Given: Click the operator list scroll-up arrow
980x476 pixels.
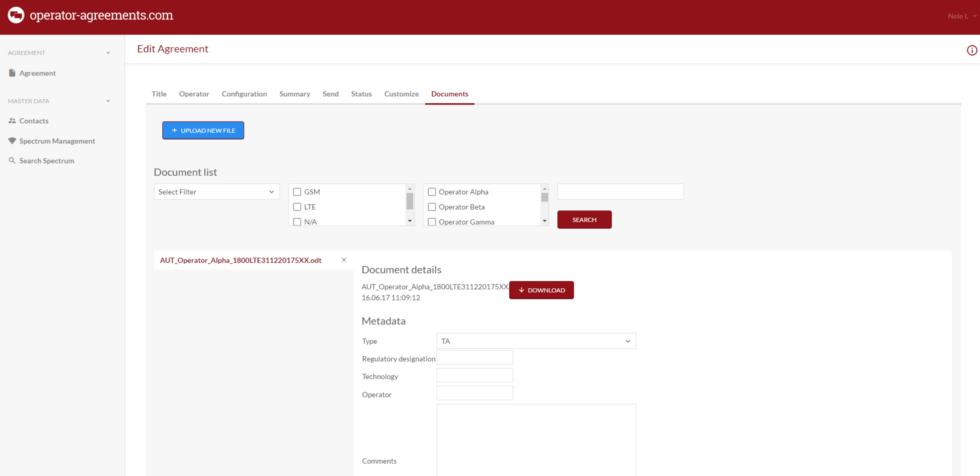Looking at the screenshot, I should click(x=545, y=189).
